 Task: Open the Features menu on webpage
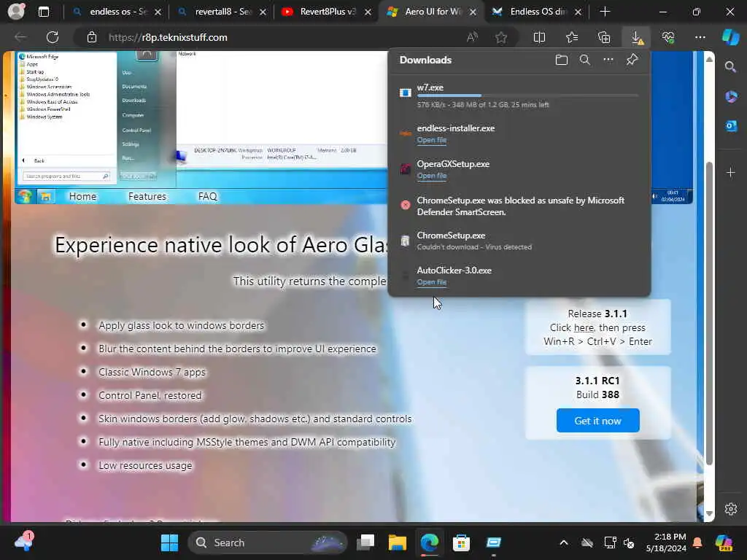(147, 196)
